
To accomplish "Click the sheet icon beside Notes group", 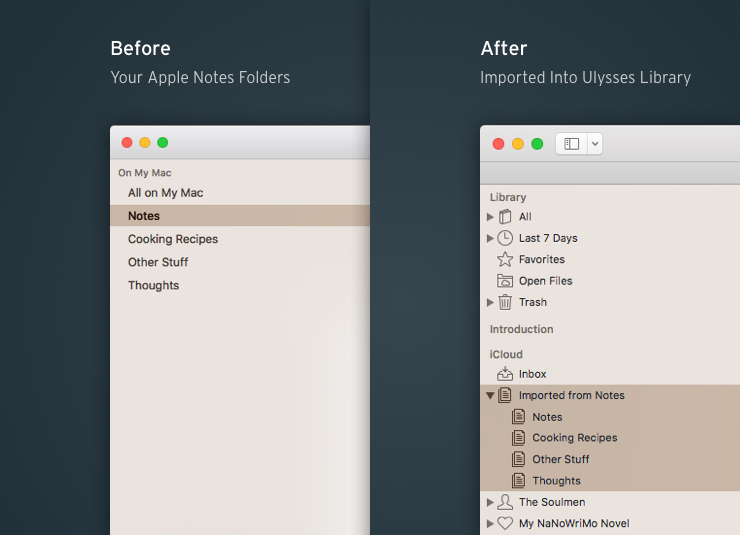I will pos(519,417).
